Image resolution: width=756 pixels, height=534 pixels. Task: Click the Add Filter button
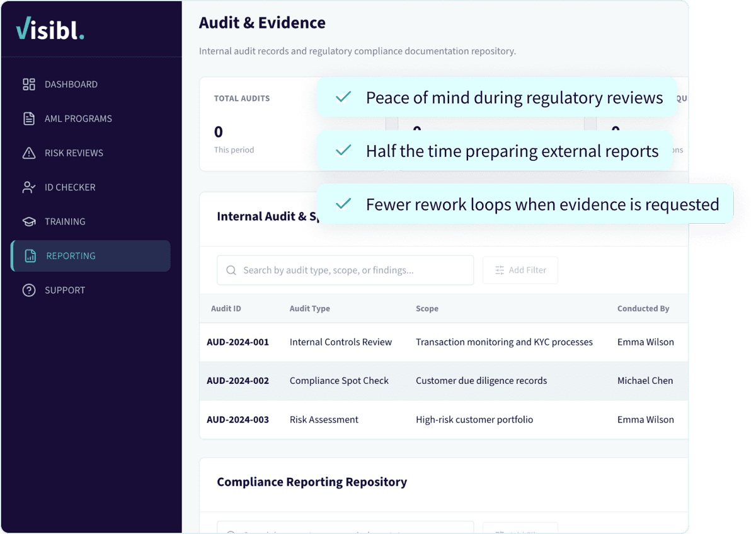[520, 270]
